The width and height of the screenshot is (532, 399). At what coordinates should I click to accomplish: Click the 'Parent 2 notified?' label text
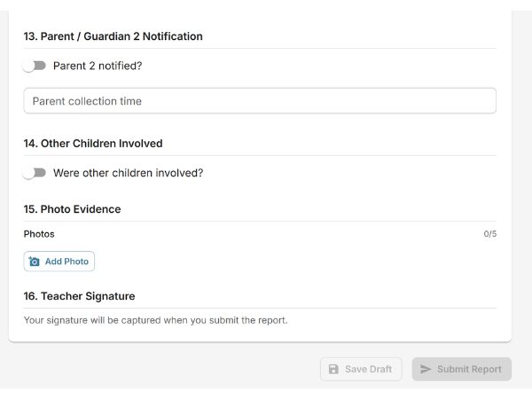coord(98,66)
